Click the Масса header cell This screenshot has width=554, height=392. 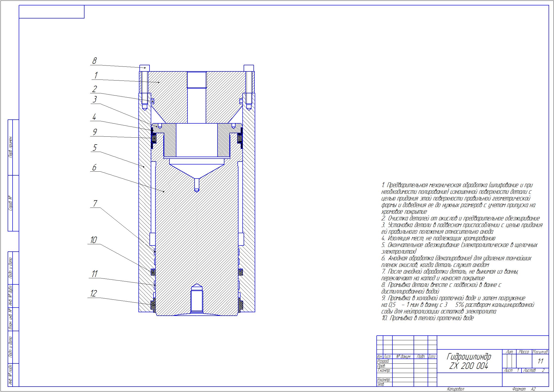tap(524, 352)
